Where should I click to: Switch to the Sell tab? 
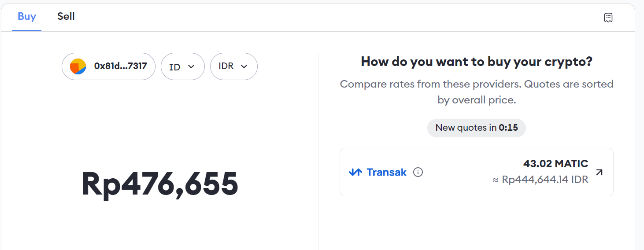[66, 17]
